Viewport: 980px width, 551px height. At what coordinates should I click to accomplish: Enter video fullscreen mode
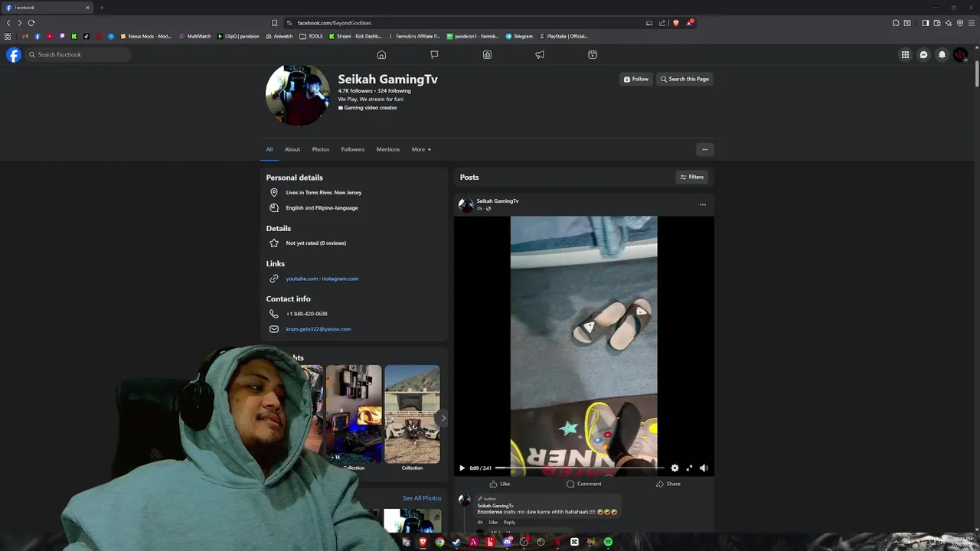(689, 468)
